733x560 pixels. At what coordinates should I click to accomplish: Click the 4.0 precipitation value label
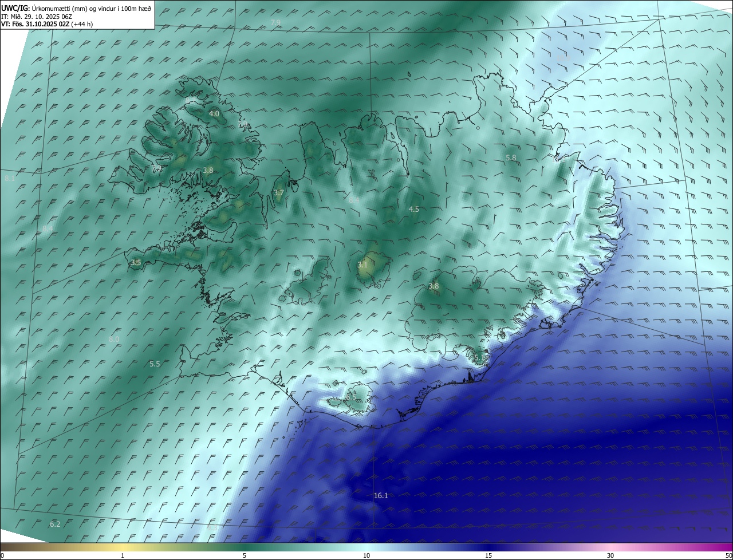(x=214, y=114)
